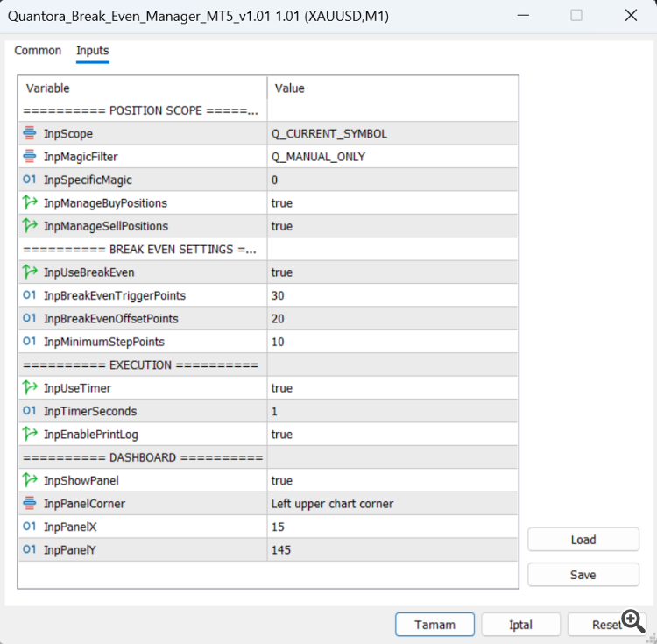Click the boolean icon beside InpUseBreakEven
The width and height of the screenshot is (657, 644).
30,272
